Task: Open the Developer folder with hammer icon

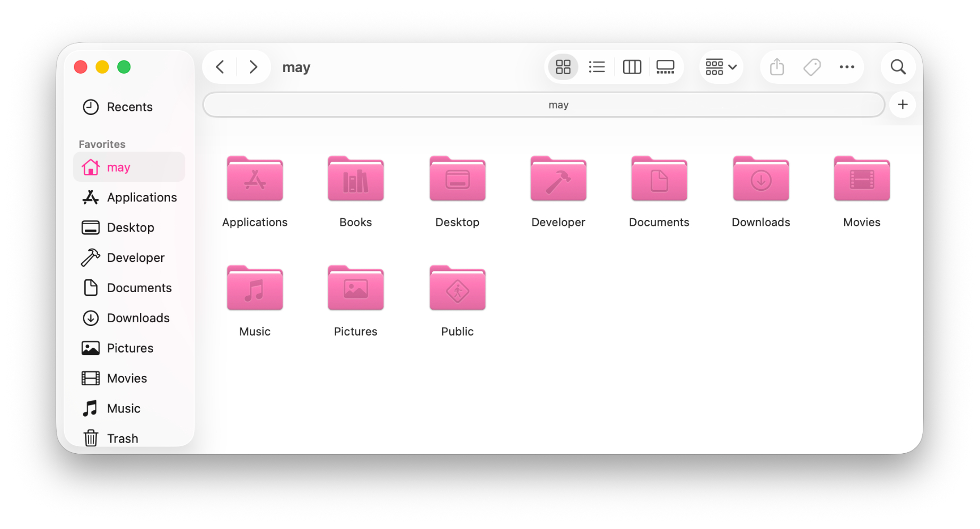Action: 558,180
